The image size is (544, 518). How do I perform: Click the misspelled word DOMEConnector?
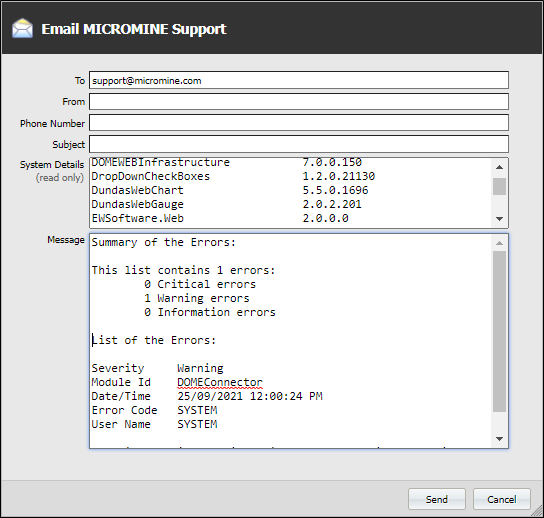(x=220, y=382)
